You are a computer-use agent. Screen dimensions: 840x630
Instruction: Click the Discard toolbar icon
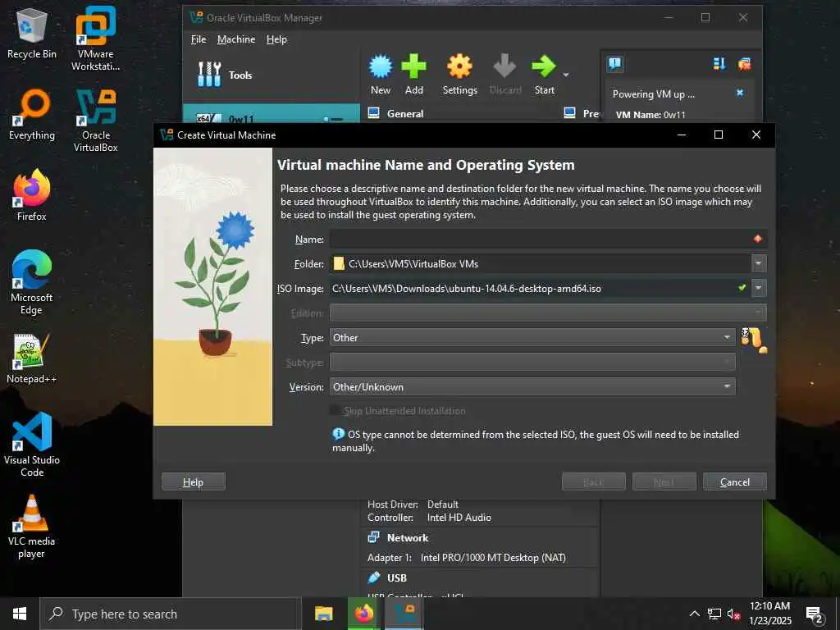point(504,75)
